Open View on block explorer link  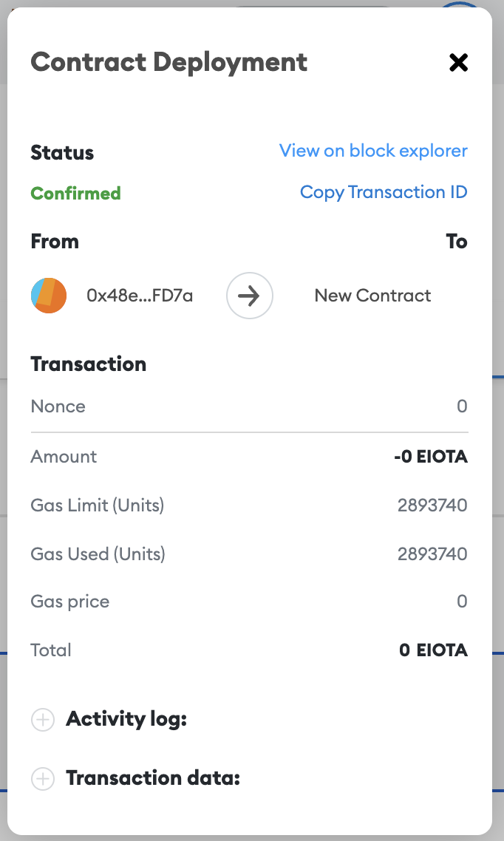[x=373, y=151]
